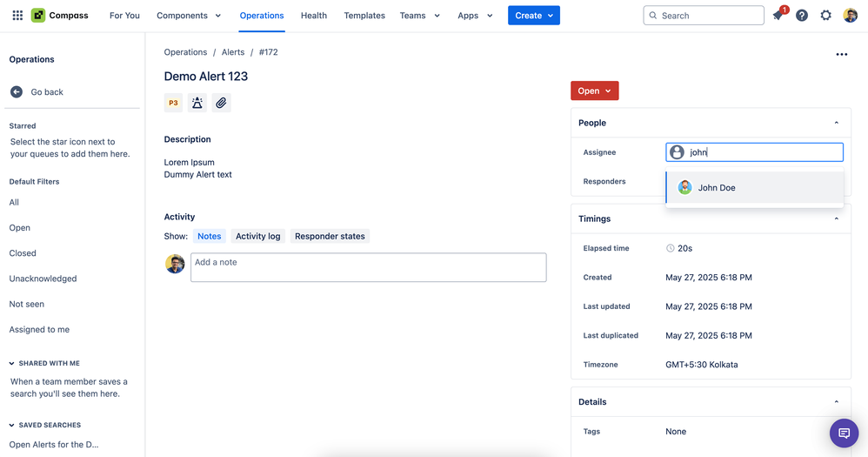Click the search magnifier icon
868x457 pixels.
click(653, 16)
